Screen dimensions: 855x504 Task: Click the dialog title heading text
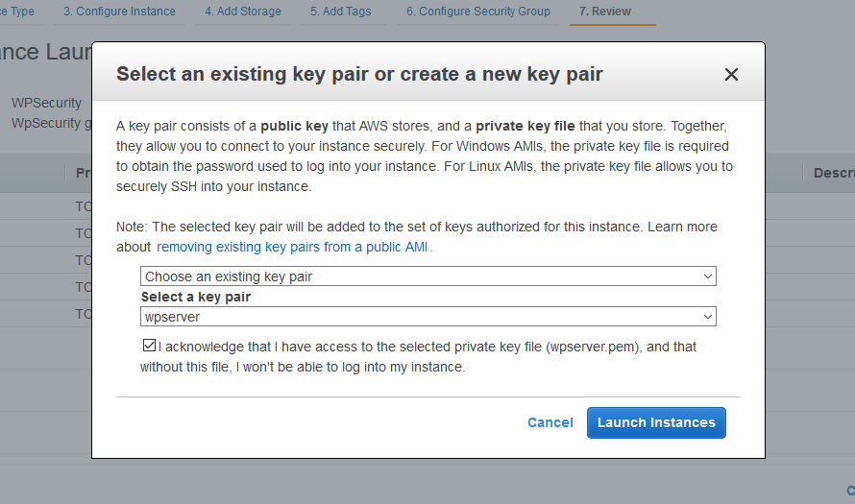click(359, 74)
